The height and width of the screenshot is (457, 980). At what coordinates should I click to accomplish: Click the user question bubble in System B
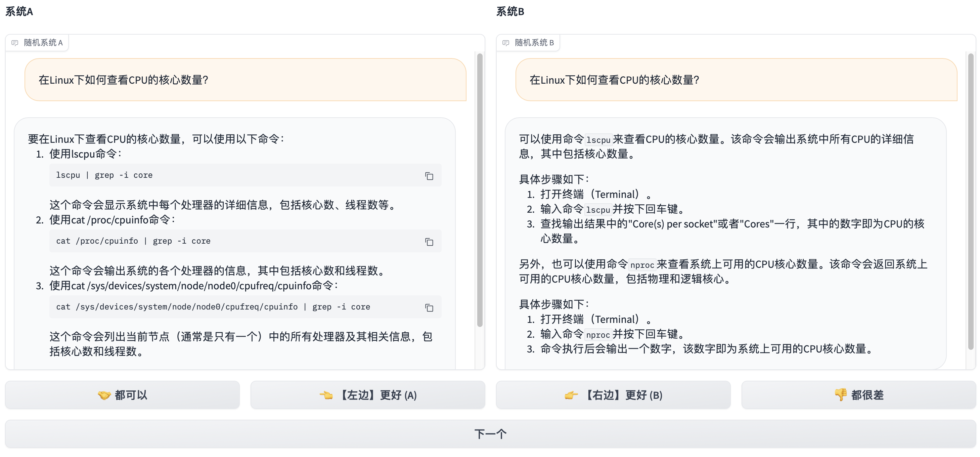tap(736, 80)
